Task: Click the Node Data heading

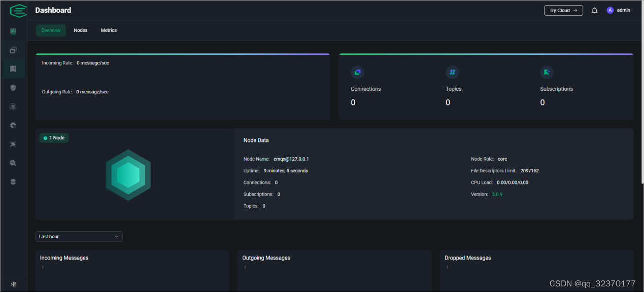Action: click(x=256, y=140)
